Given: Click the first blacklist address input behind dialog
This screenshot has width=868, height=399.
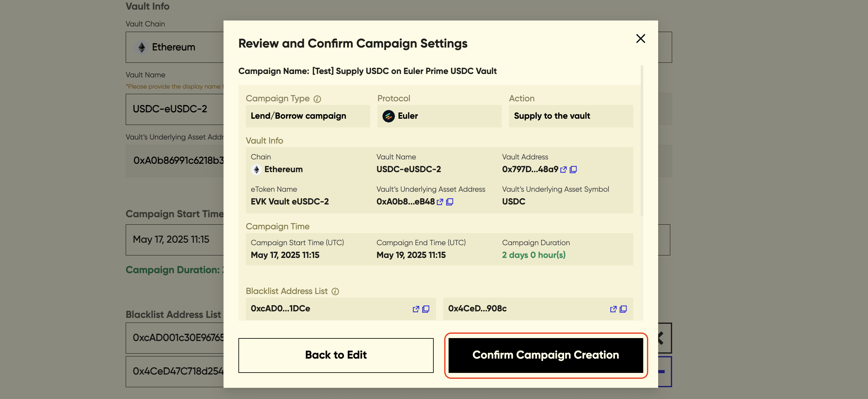Looking at the screenshot, I should (174, 337).
